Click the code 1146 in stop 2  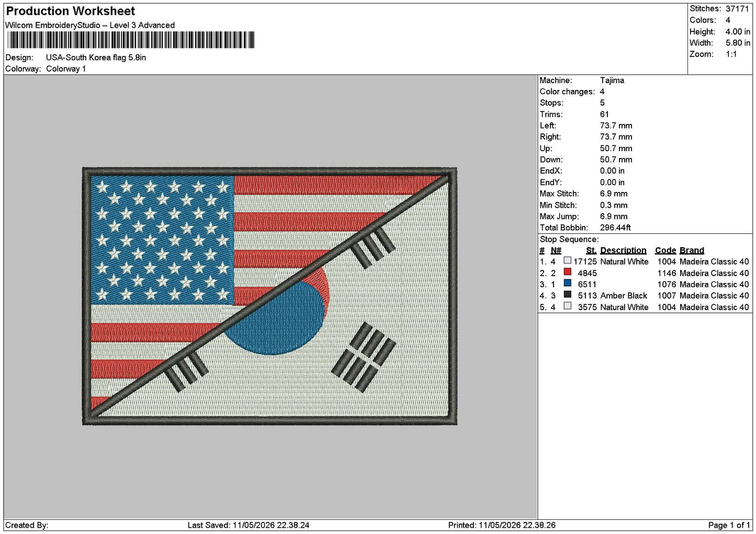667,273
